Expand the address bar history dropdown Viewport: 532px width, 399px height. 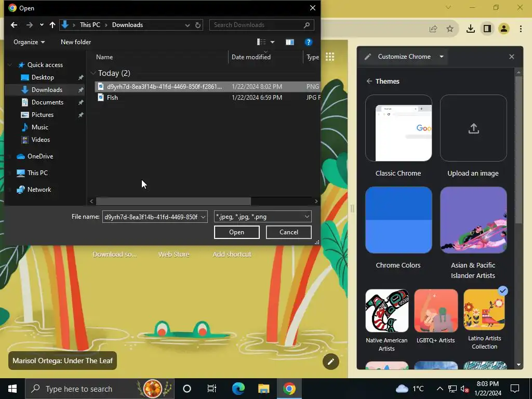tap(187, 25)
